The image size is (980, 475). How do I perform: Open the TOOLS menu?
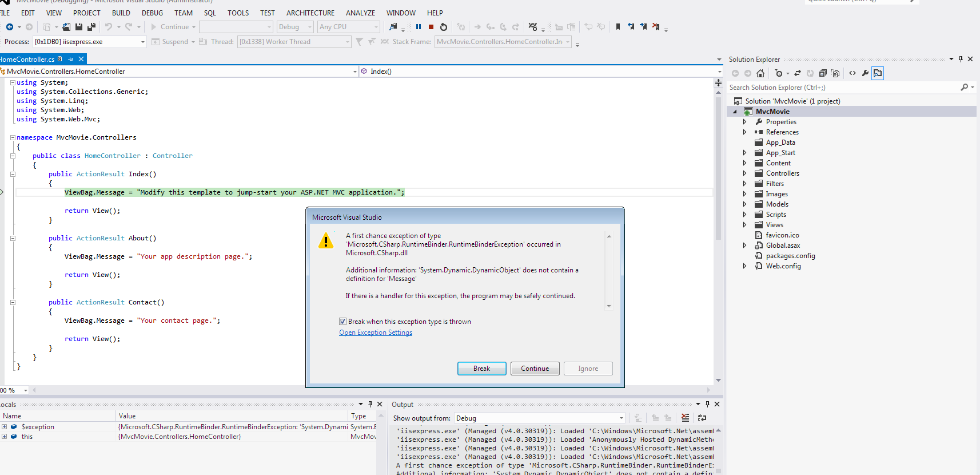click(x=238, y=13)
